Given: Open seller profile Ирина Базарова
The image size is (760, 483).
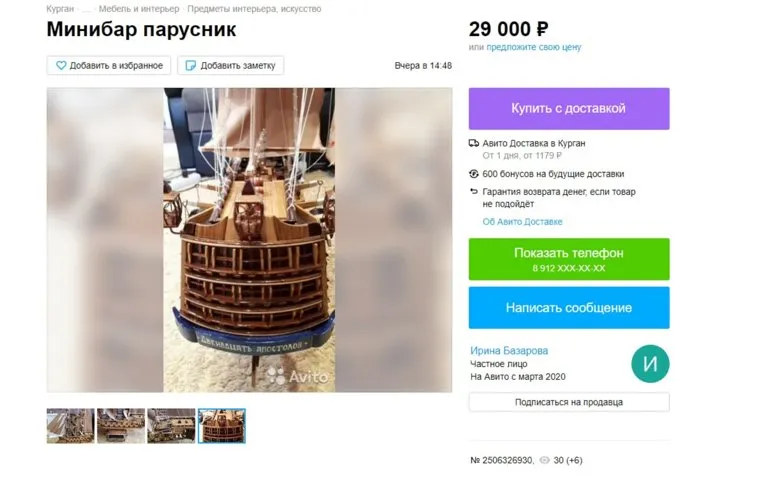Looking at the screenshot, I should [x=509, y=350].
